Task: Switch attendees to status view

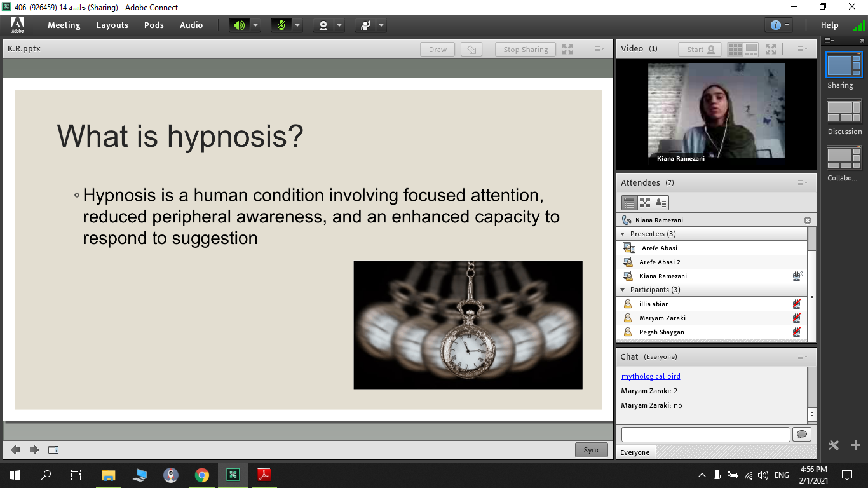Action: (x=661, y=203)
